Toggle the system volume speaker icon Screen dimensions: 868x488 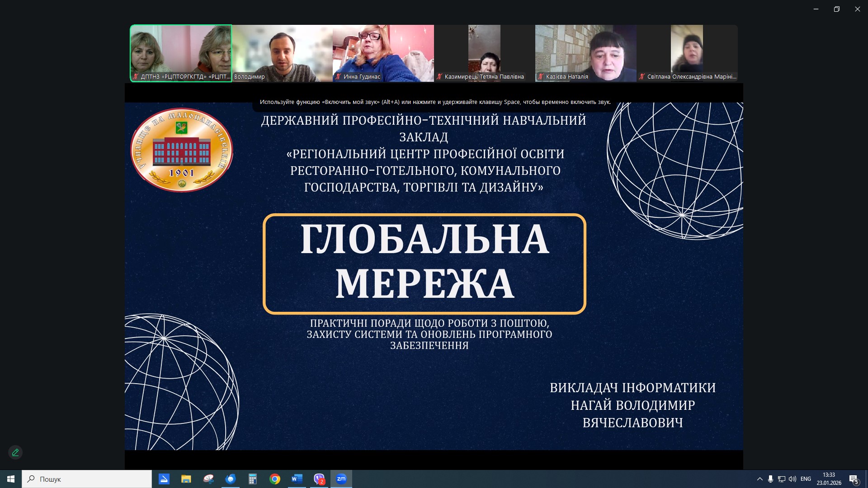(793, 479)
